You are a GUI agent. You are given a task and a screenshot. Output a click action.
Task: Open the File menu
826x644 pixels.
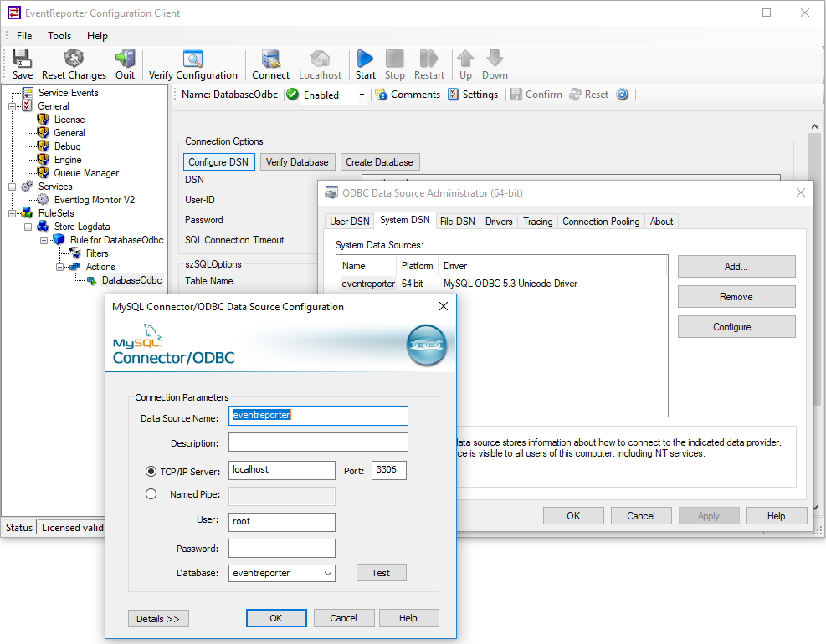(24, 36)
